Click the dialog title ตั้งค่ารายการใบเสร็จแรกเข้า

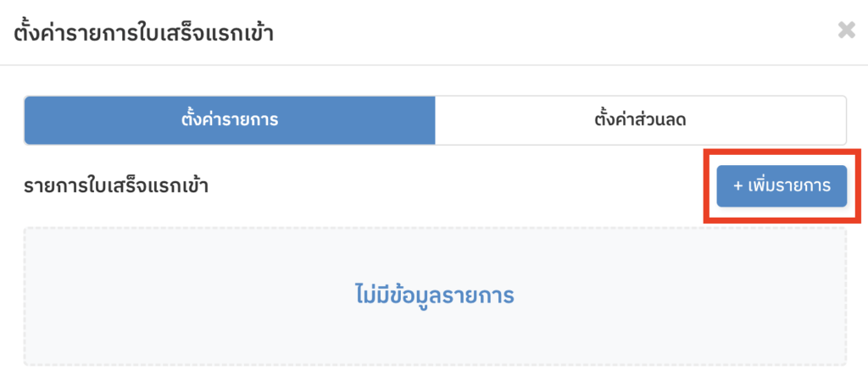coord(143,33)
